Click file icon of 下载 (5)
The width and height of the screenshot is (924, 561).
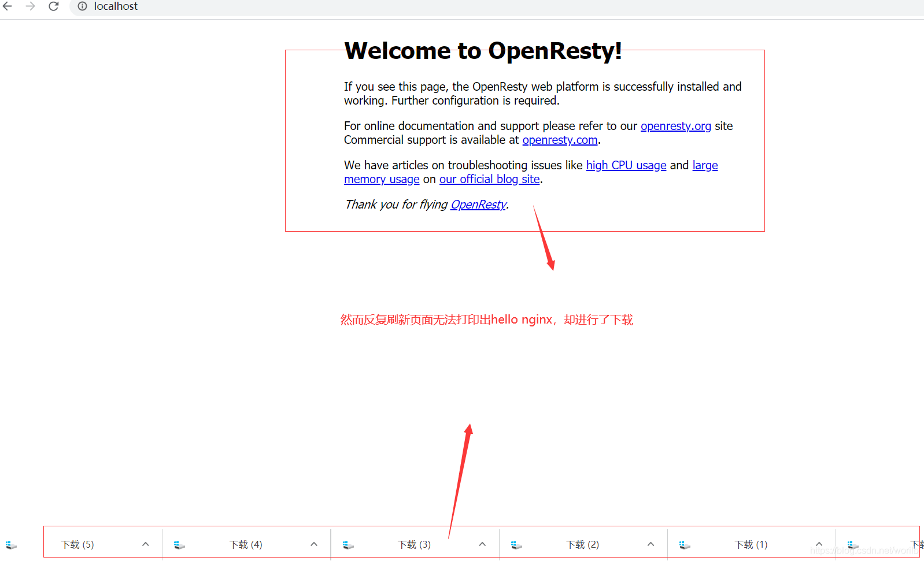11,545
